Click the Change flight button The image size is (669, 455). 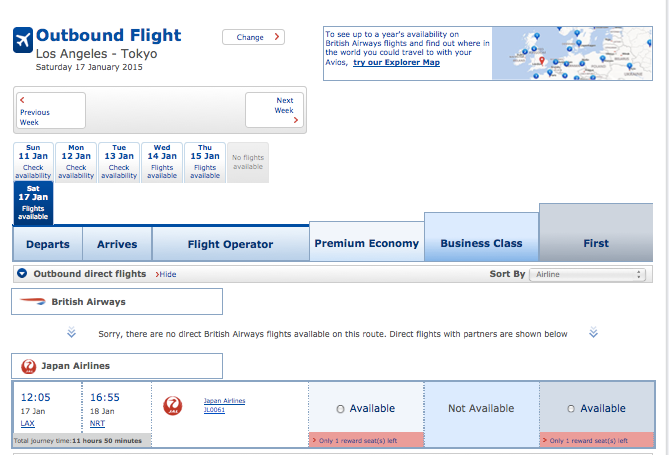(253, 38)
